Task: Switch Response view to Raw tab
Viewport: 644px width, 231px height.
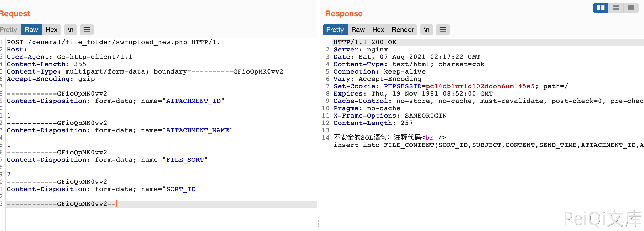Action: pos(358,30)
